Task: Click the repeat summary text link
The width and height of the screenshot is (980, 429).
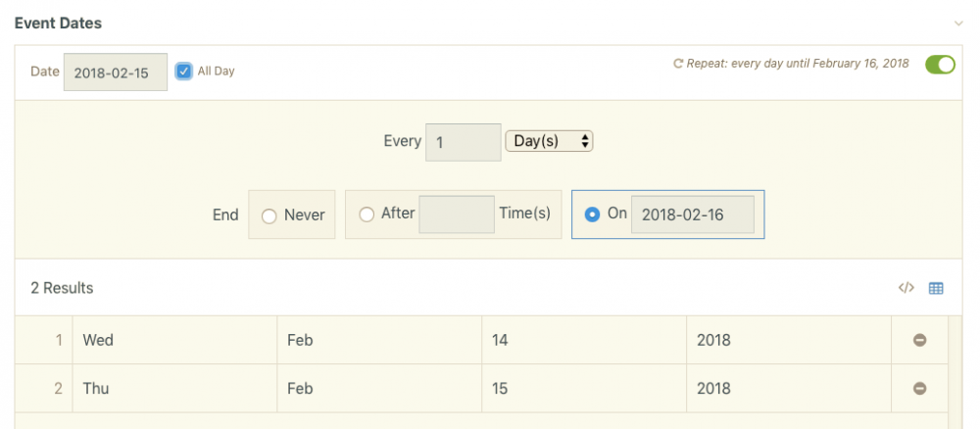Action: pos(798,64)
